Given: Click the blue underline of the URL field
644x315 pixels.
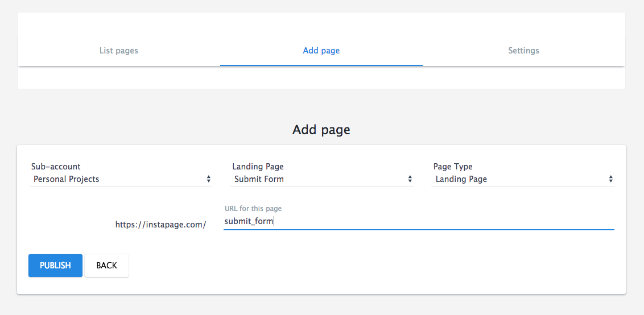Looking at the screenshot, I should coord(419,229).
